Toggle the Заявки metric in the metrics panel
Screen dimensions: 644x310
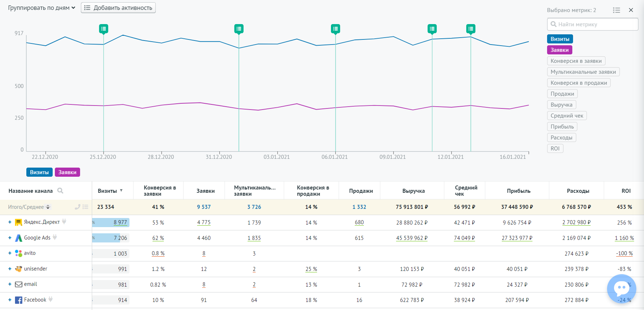tap(560, 50)
